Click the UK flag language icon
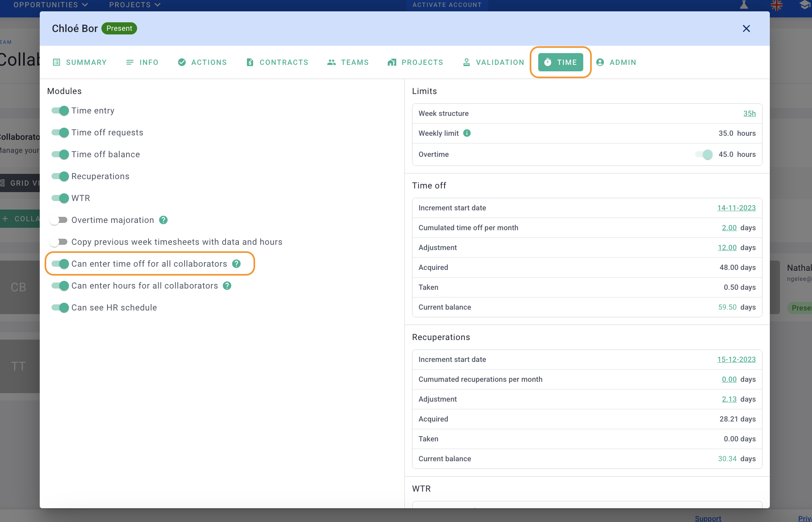The width and height of the screenshot is (812, 522). coord(776,5)
